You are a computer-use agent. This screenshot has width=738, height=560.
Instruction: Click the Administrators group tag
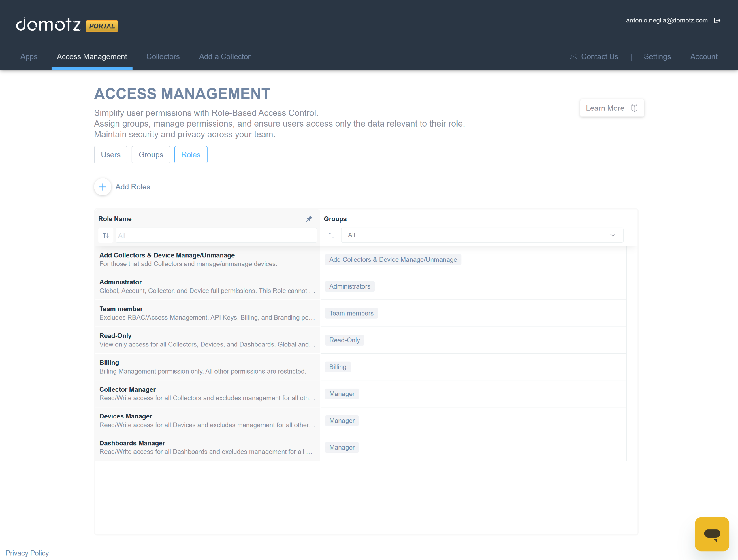point(349,286)
